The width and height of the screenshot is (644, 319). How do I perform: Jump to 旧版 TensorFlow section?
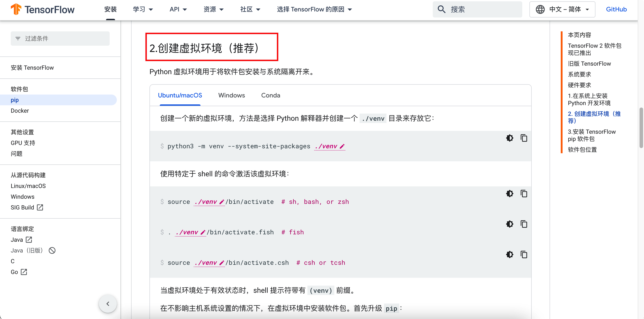click(x=589, y=64)
